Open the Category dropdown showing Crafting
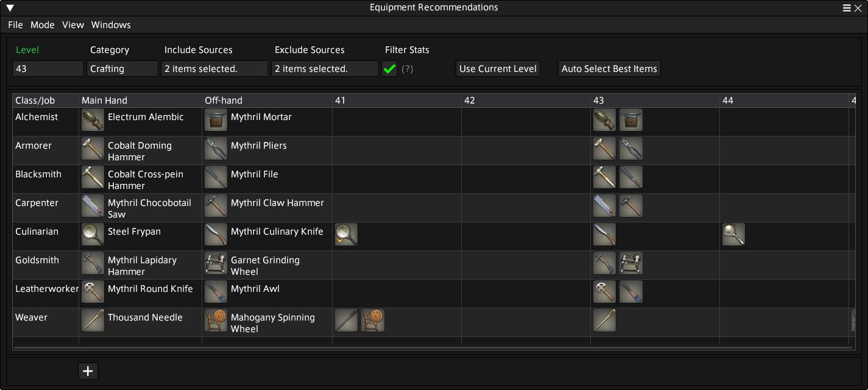This screenshot has width=868, height=390. pyautogui.click(x=122, y=68)
